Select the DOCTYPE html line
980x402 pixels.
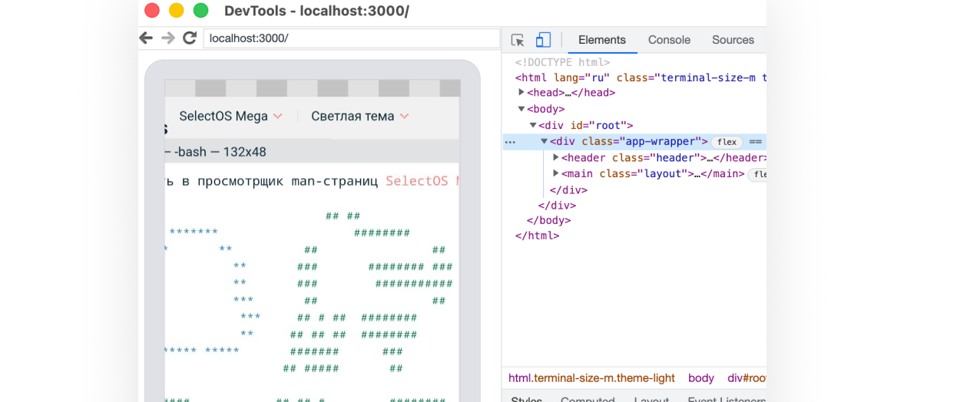(562, 62)
